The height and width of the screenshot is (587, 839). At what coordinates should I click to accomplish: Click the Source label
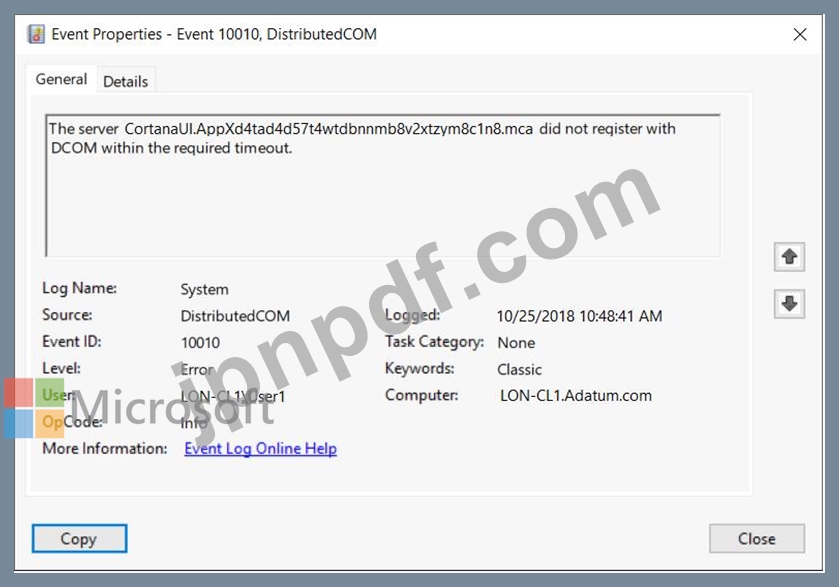(67, 315)
